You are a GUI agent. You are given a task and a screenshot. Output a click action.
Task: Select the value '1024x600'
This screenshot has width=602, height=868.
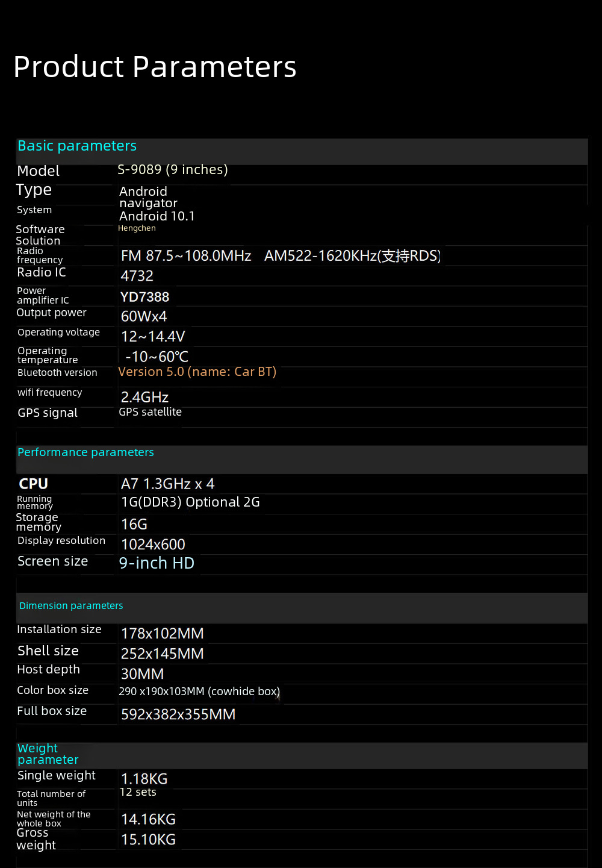click(154, 545)
